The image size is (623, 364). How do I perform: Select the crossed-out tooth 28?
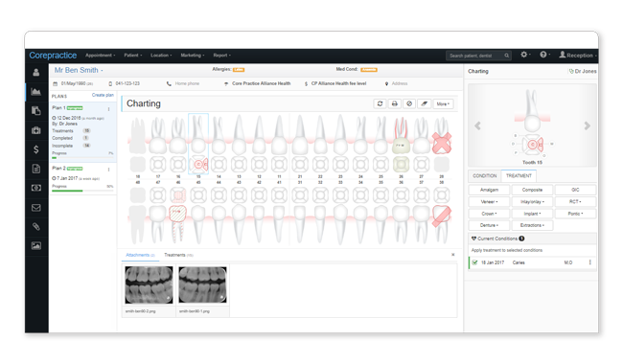pos(442,143)
